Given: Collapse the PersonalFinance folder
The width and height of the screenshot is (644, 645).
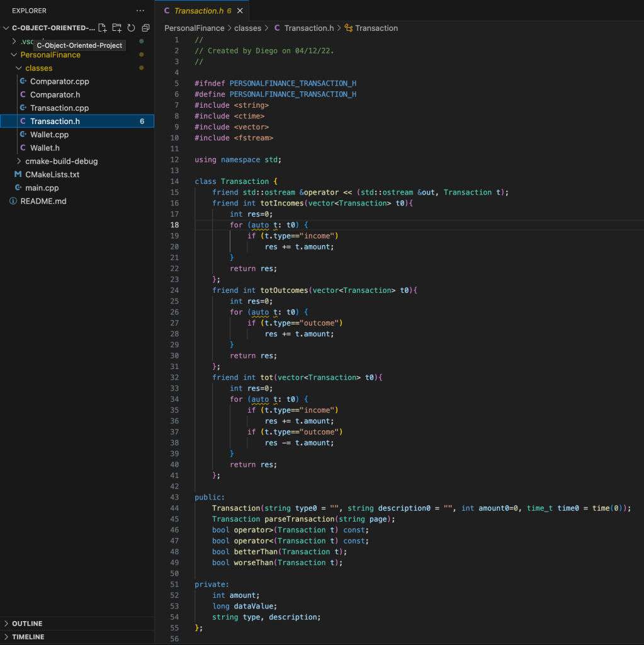Looking at the screenshot, I should [50, 55].
